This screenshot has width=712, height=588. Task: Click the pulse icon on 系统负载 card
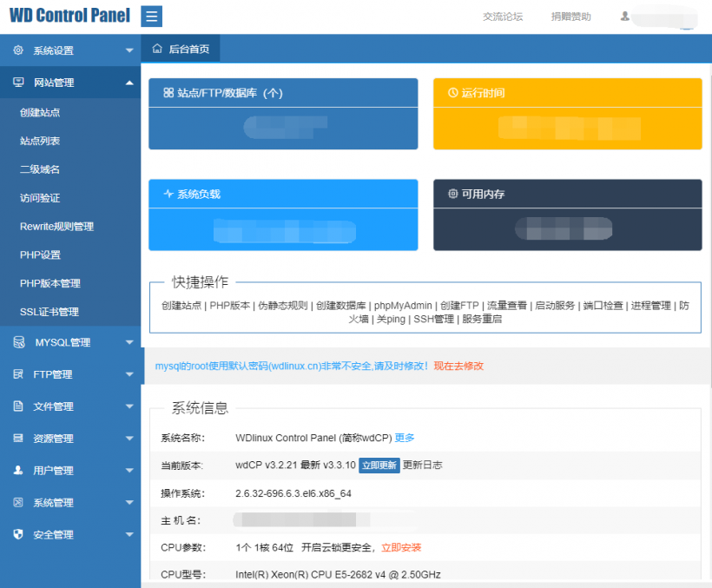168,194
